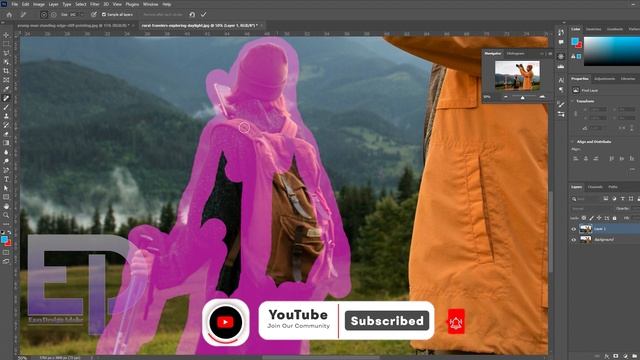
Task: Open the layer filter Kind dropdown
Action: 586,199
